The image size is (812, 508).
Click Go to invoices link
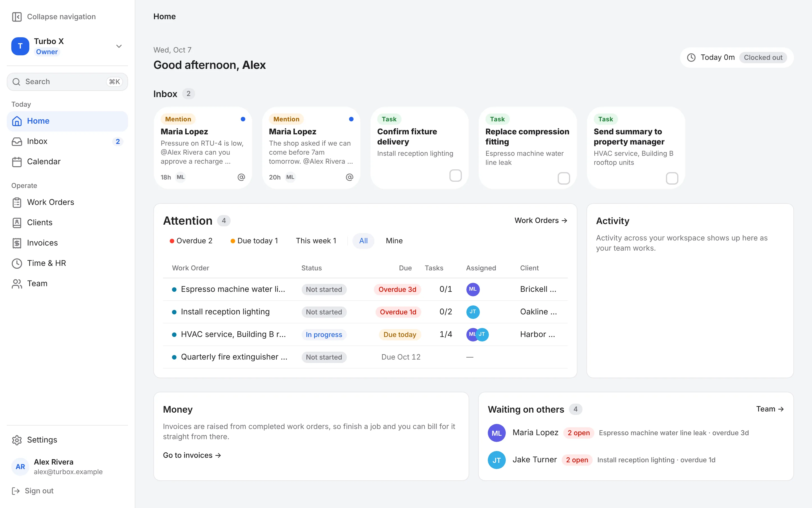(192, 455)
